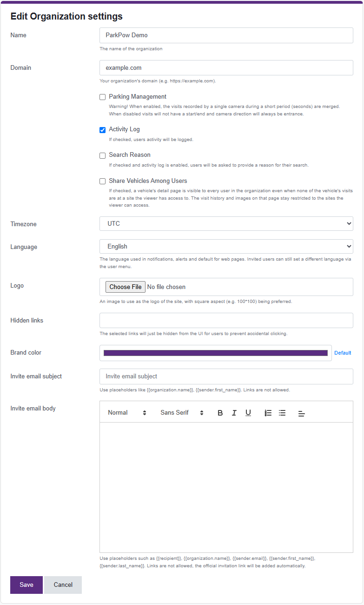Screen dimensions: 364x605
Task: Click the Activity Log label text
Action: (124, 129)
